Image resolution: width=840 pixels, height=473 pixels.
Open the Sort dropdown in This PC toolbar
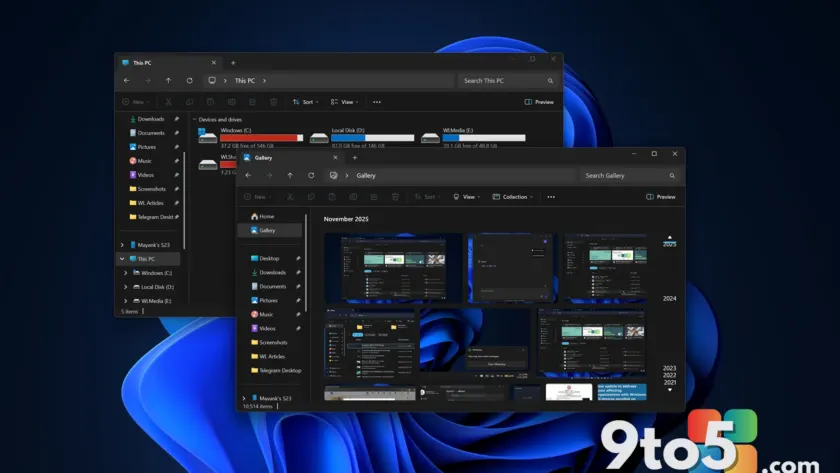[306, 102]
